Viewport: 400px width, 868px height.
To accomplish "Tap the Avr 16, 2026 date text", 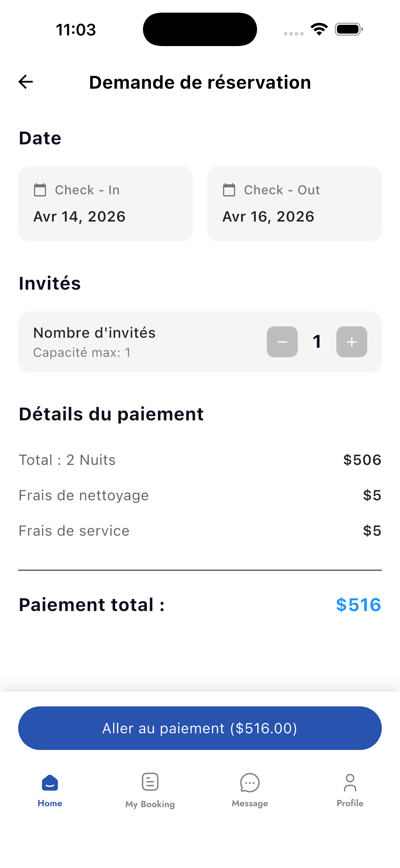I will pos(268,216).
